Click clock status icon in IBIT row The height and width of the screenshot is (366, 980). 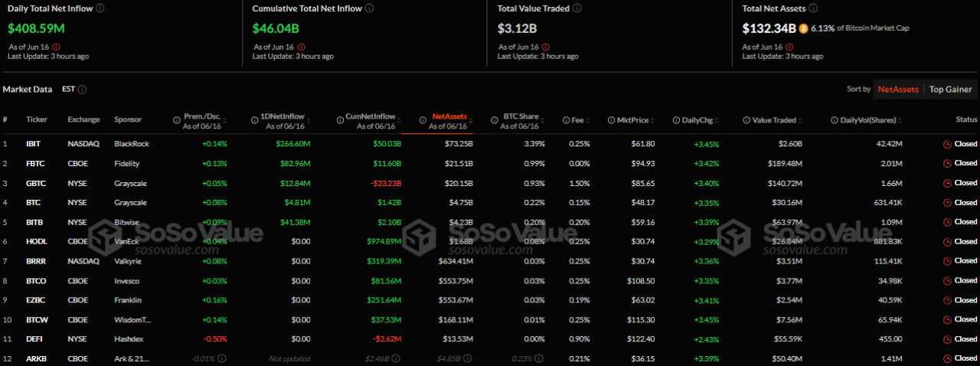pos(947,144)
